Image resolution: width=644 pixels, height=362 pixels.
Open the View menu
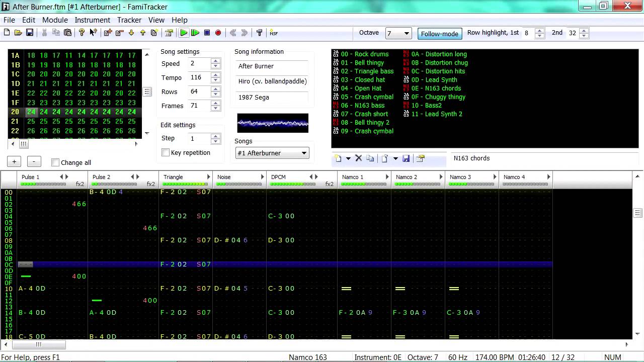click(156, 20)
